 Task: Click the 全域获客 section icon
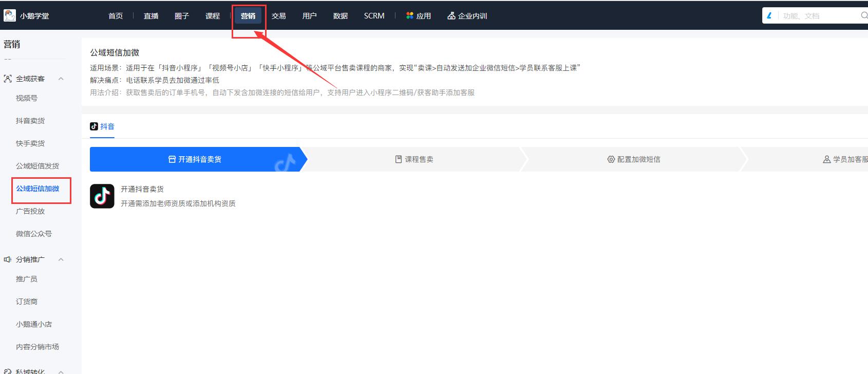(8, 79)
